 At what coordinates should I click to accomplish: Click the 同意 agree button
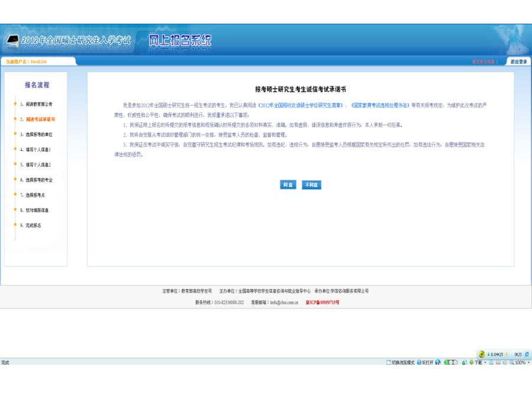(288, 184)
